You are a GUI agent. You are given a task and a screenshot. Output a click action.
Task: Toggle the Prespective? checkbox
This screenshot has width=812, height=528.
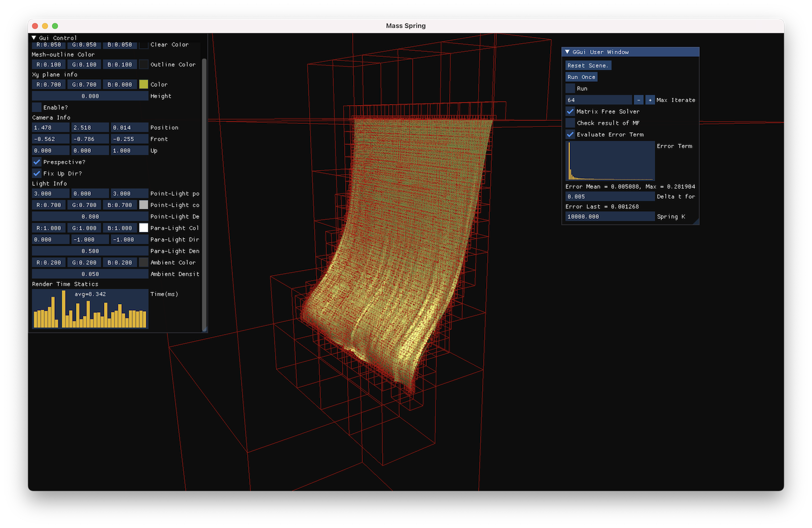37,162
